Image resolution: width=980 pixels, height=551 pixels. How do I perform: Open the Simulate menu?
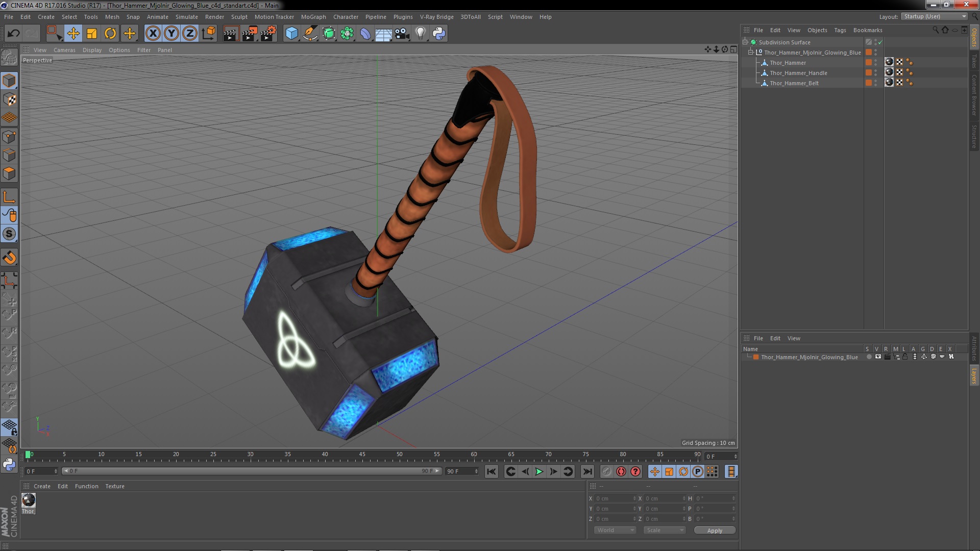click(186, 17)
